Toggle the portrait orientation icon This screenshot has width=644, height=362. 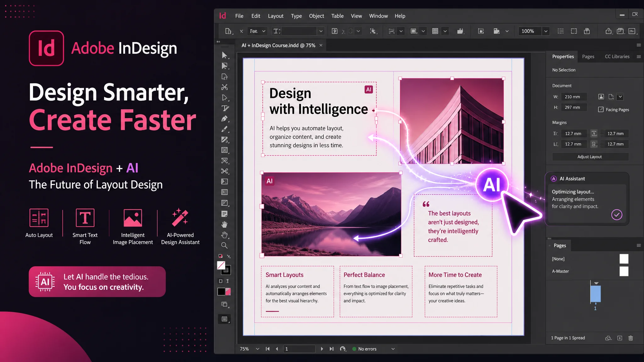click(x=601, y=97)
